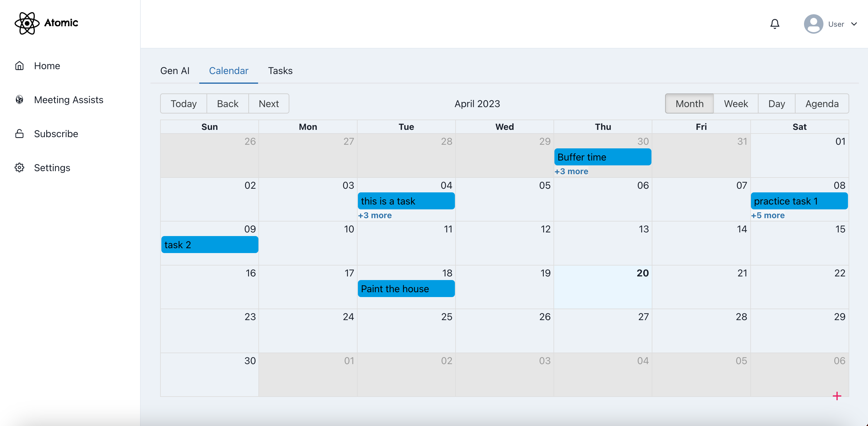Screen dimensions: 868x426
Task: Open notifications via the bell icon
Action: [775, 24]
